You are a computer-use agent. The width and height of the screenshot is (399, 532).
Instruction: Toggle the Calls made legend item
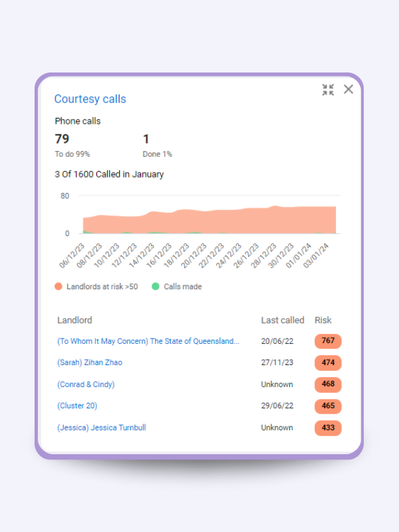[x=176, y=287]
